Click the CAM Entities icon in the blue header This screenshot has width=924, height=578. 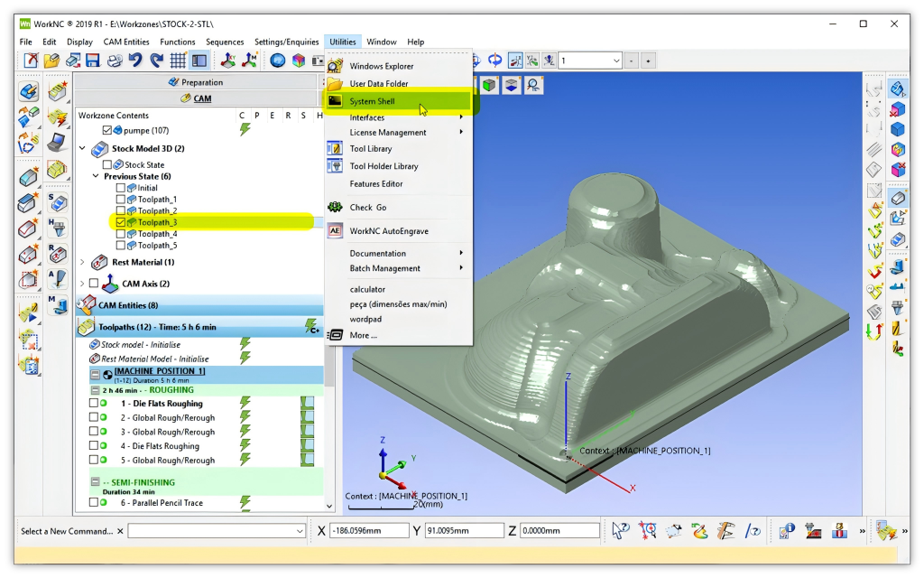[x=87, y=305]
